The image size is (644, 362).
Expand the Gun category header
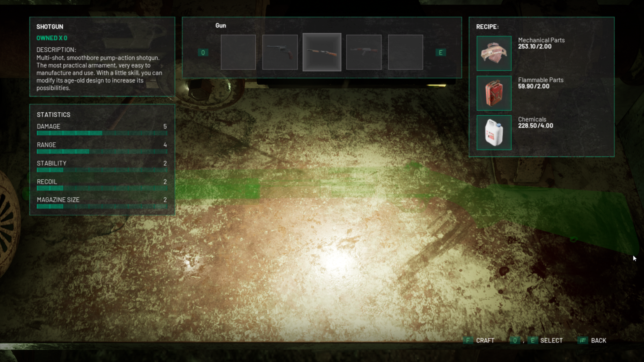pos(221,26)
